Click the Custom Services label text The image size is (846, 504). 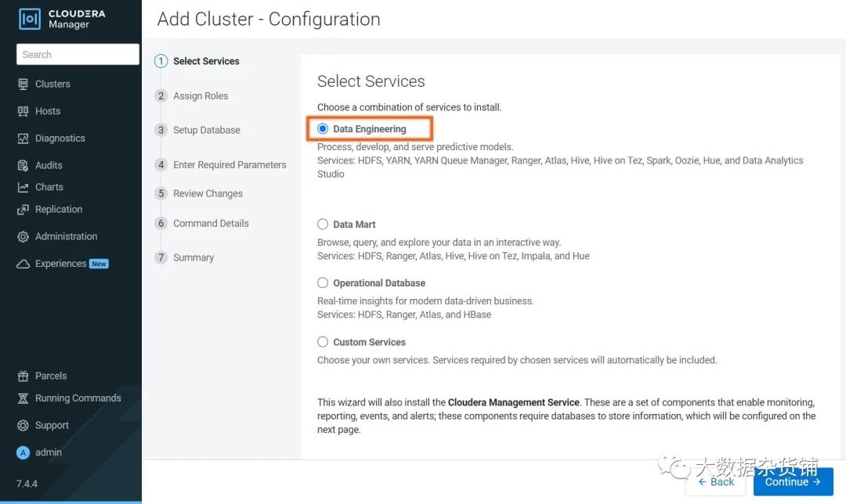coord(369,342)
